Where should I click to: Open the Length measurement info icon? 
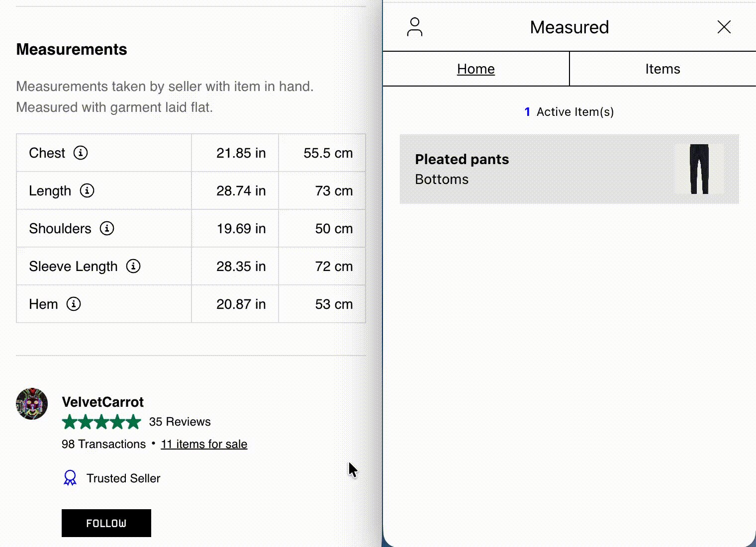tap(87, 190)
